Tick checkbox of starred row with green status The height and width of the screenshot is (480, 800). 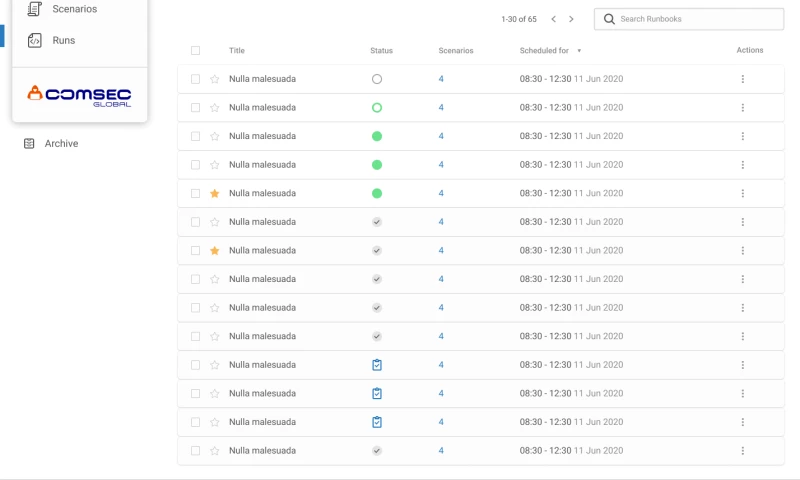[x=195, y=193]
